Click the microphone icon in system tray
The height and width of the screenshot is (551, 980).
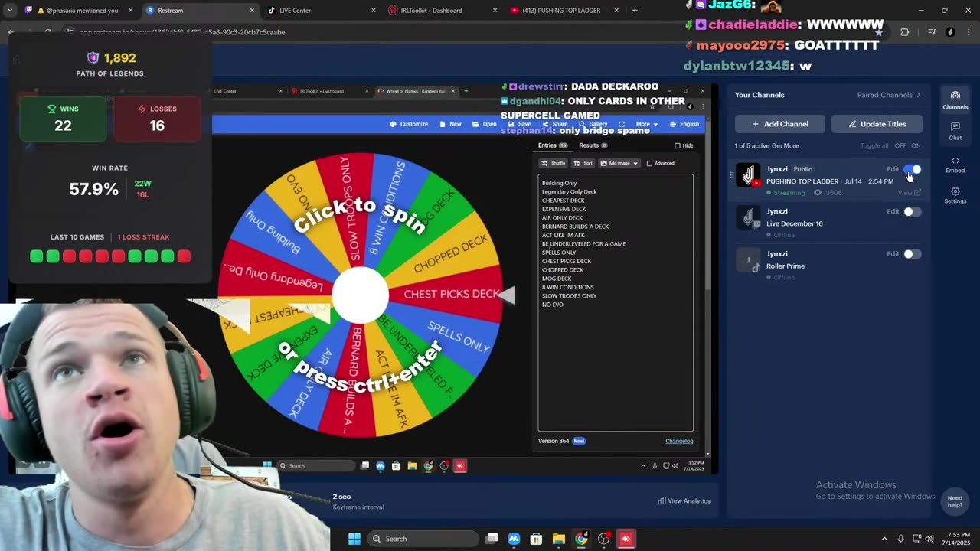(900, 539)
